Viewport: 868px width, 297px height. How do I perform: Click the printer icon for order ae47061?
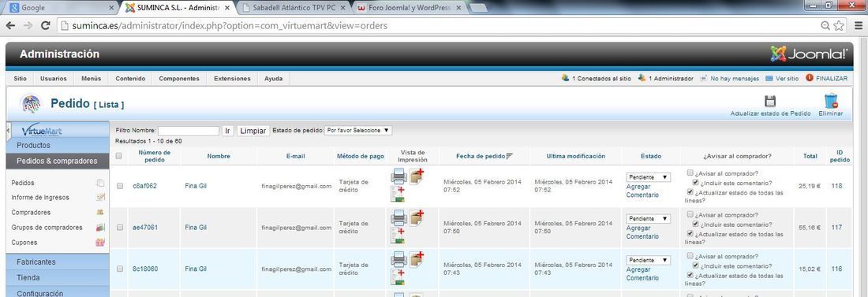coord(398,218)
